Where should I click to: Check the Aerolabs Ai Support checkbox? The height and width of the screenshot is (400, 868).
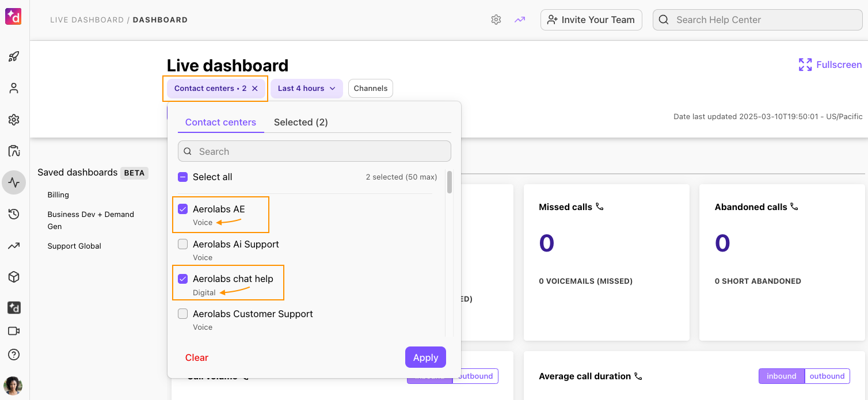[182, 244]
